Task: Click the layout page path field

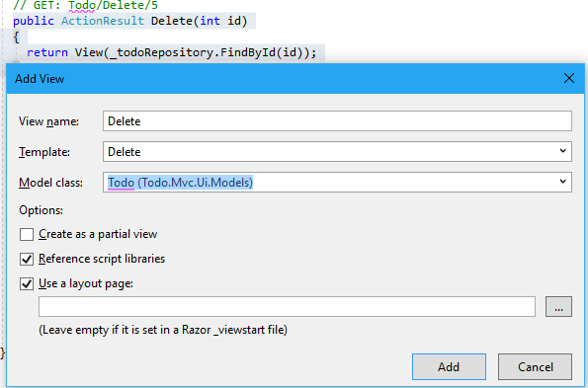Action: [287, 307]
